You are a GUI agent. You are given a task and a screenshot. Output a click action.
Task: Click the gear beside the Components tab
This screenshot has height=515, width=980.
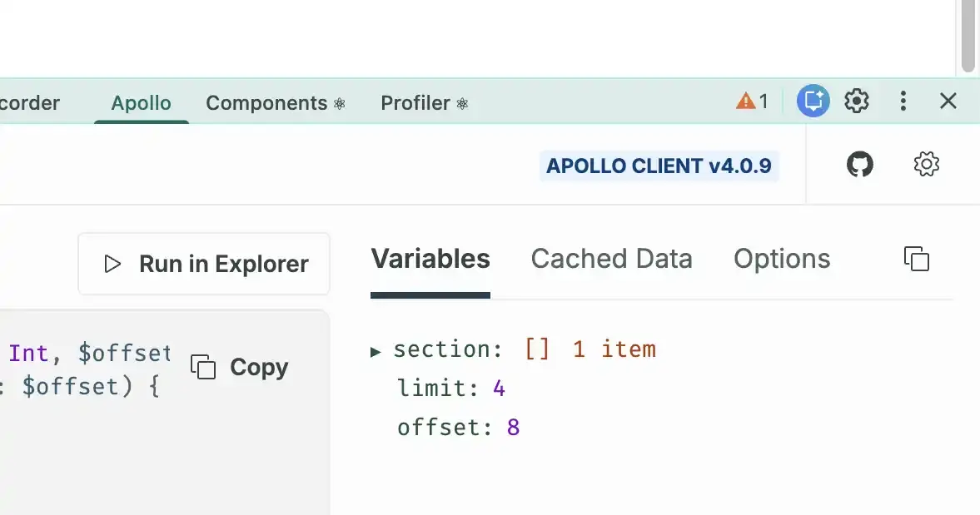pyautogui.click(x=339, y=103)
